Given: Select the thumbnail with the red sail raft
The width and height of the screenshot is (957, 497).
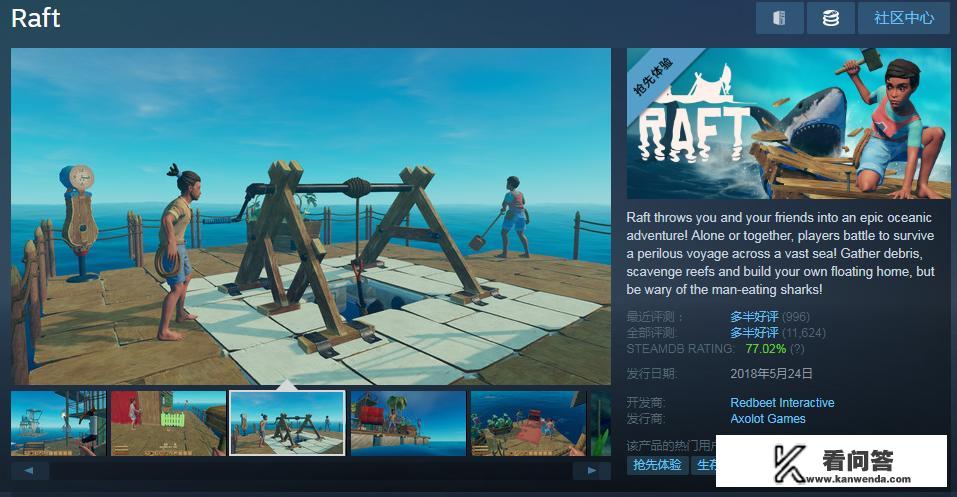Looking at the screenshot, I should click(407, 423).
